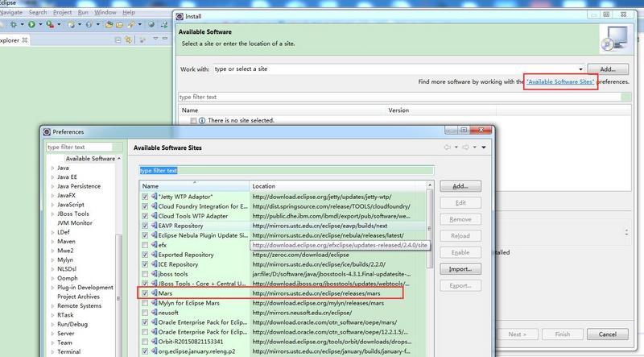Open the Run menu
The height and width of the screenshot is (357, 644).
(x=83, y=12)
